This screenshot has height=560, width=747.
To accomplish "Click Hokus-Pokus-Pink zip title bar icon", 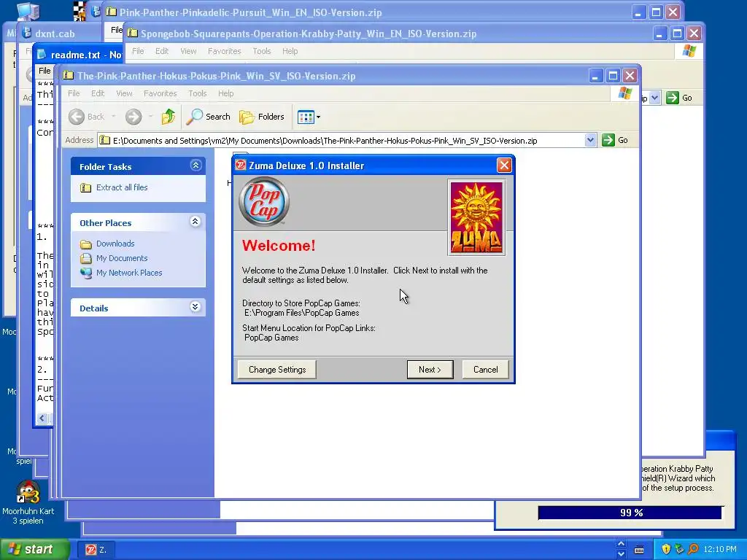I will point(69,76).
